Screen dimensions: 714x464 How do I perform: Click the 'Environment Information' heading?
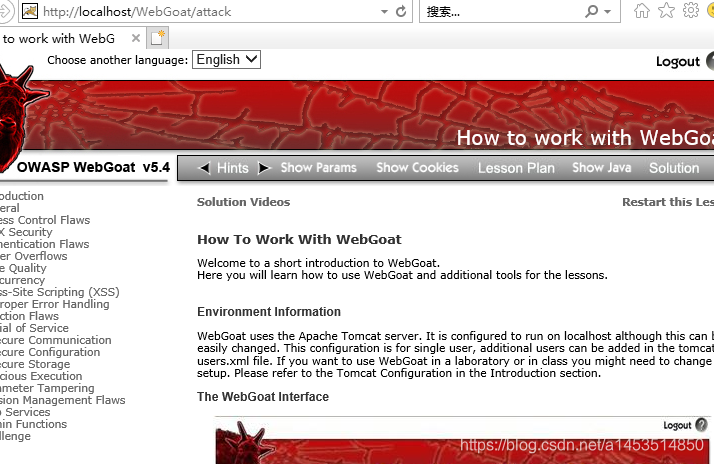(x=269, y=312)
